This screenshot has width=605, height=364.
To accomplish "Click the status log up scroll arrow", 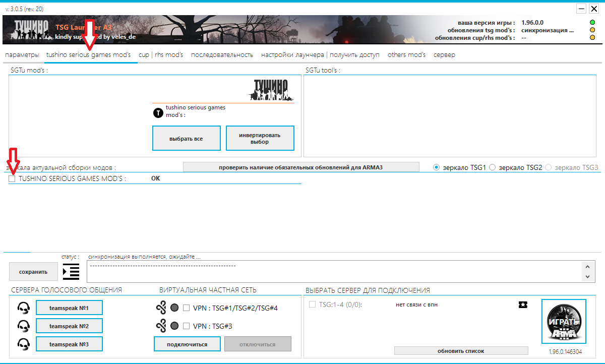I will pyautogui.click(x=587, y=266).
